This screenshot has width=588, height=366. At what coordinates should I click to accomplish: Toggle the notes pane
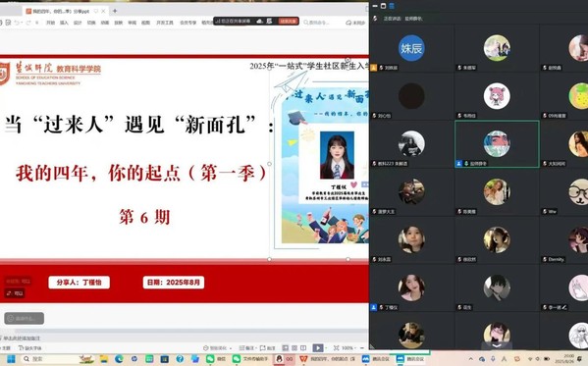point(246,348)
